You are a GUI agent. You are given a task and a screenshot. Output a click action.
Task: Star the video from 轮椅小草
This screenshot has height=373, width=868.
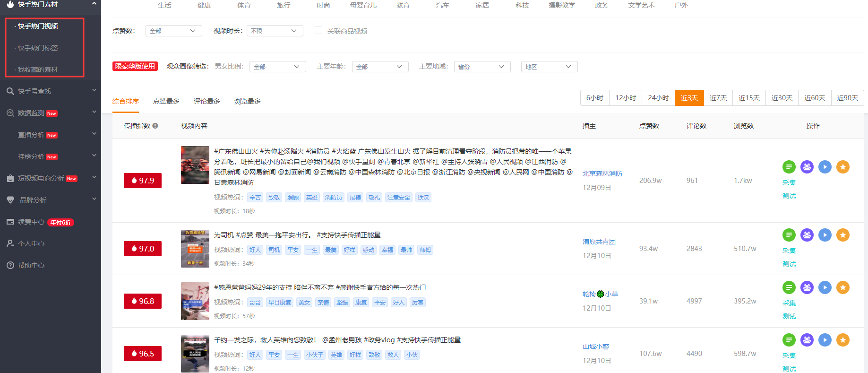click(842, 287)
